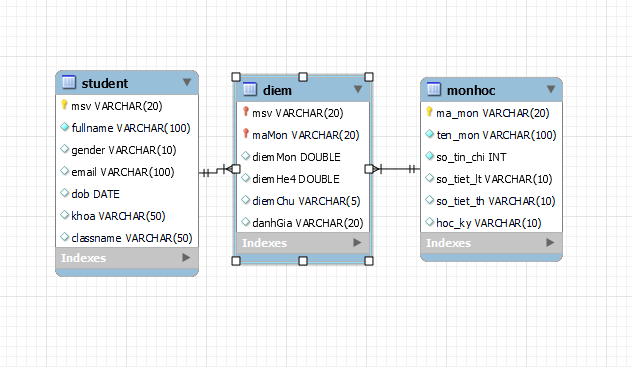632x367 pixels.
Task: Click the top-left resize handle of diem
Action: 236,77
